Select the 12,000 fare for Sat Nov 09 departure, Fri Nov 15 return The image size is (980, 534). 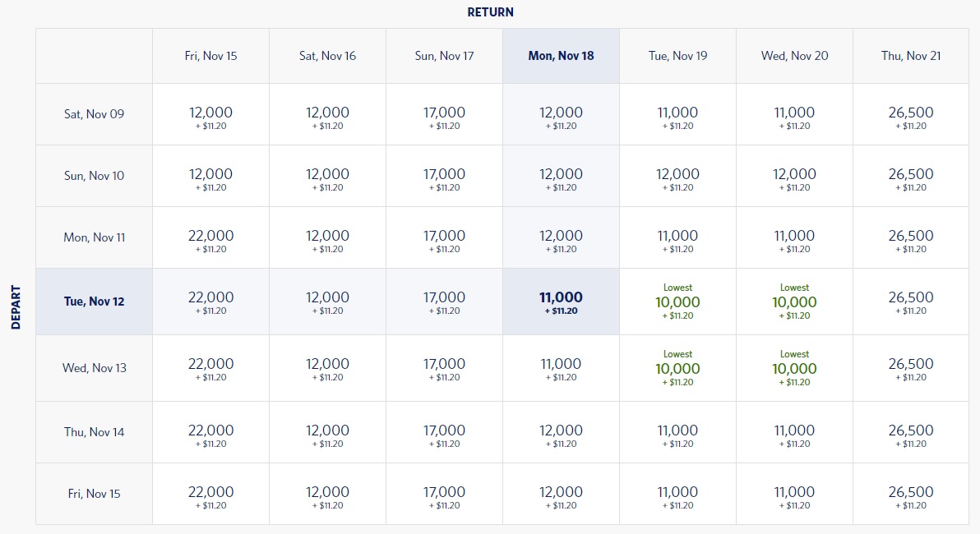click(210, 116)
